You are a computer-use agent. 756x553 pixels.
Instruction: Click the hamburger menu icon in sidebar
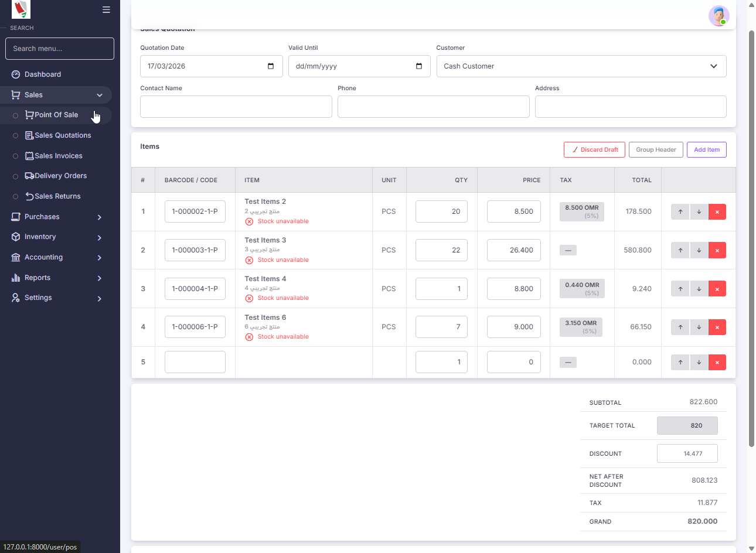pyautogui.click(x=106, y=10)
